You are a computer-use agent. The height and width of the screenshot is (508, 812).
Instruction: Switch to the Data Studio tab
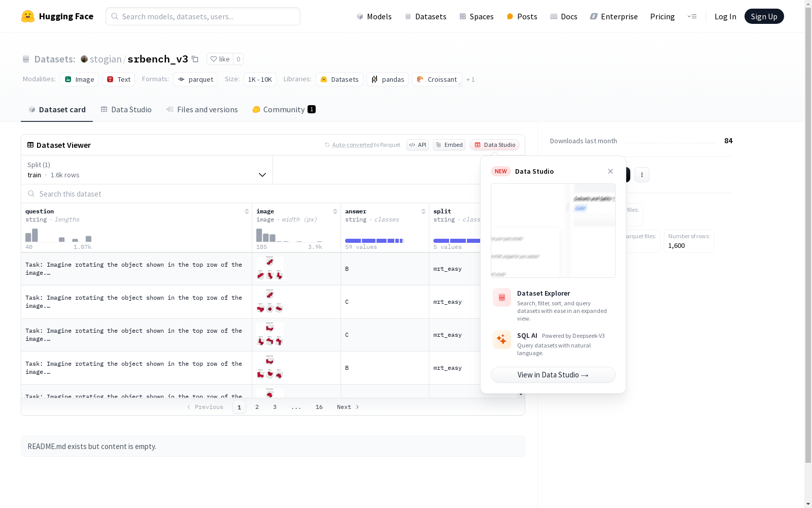pyautogui.click(x=126, y=110)
